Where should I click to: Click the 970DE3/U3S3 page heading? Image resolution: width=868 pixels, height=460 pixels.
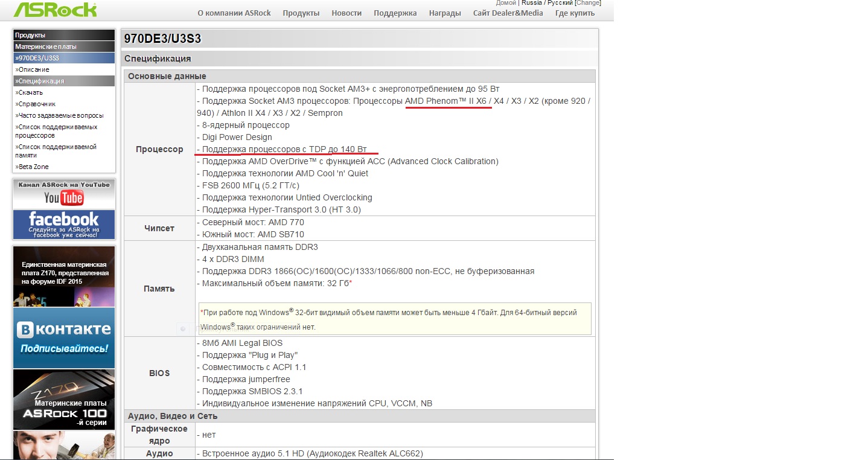162,39
